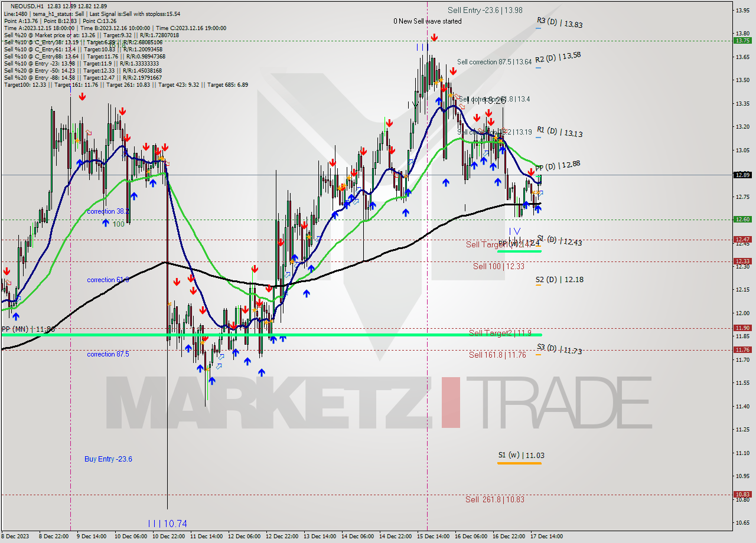Click the 'correction 38.2' label

(x=108, y=211)
